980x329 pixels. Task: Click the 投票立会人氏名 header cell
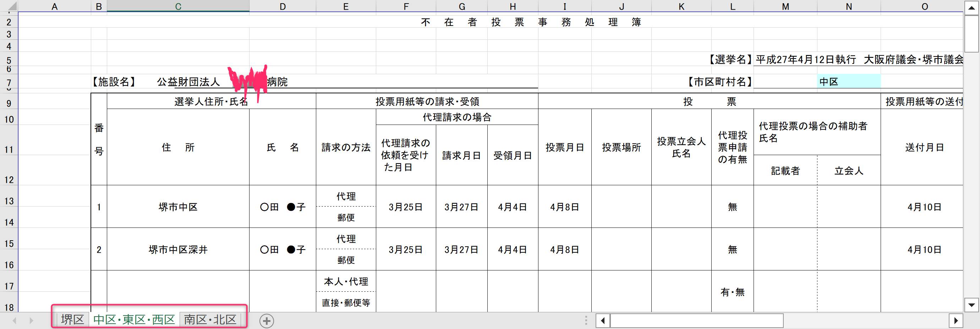(x=681, y=147)
